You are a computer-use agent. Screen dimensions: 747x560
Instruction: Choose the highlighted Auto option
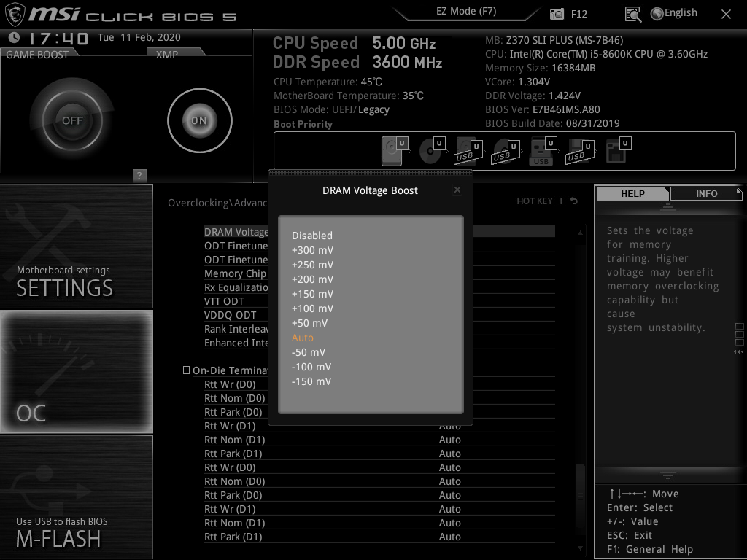pos(303,338)
